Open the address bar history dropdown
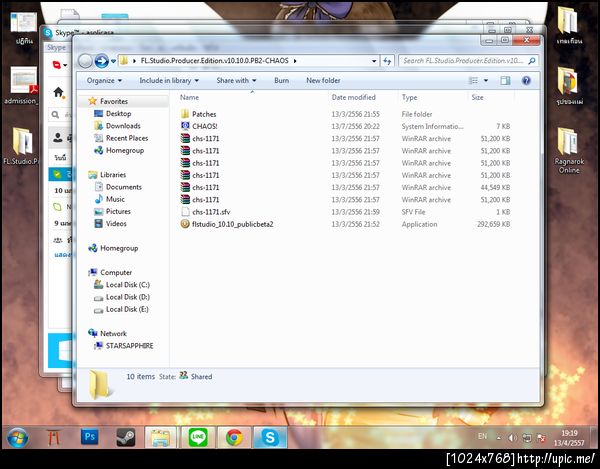The image size is (600, 469). click(x=374, y=61)
